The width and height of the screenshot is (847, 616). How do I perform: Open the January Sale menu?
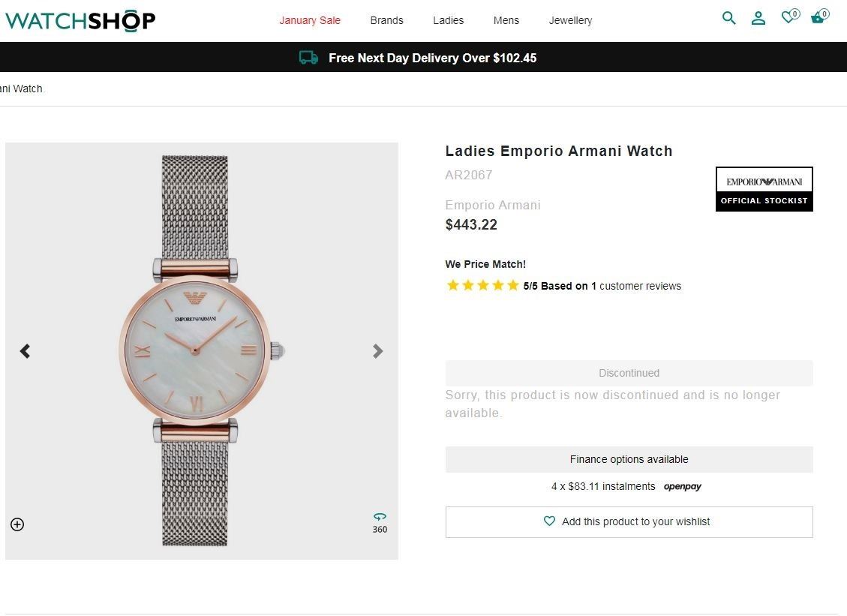tap(310, 20)
